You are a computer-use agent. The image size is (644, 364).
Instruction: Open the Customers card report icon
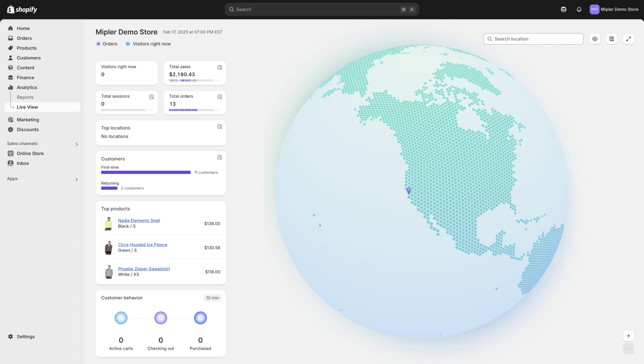click(x=219, y=157)
